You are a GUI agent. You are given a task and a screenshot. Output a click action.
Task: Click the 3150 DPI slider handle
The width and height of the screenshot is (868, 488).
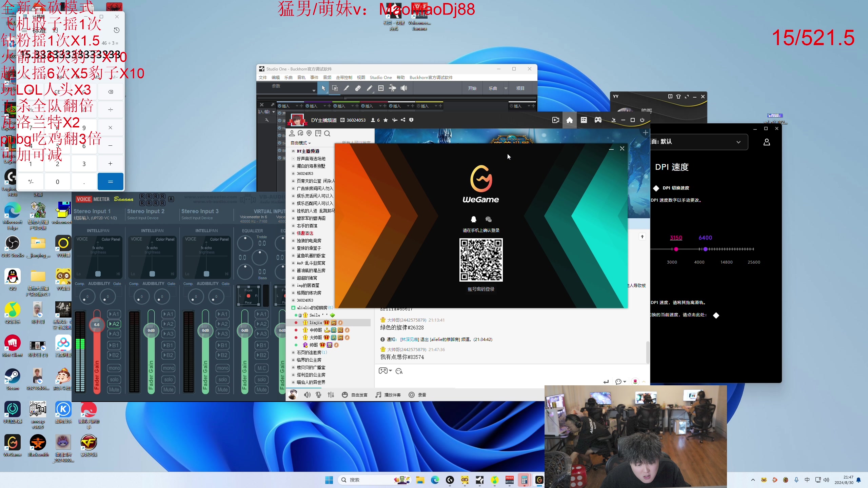click(676, 249)
